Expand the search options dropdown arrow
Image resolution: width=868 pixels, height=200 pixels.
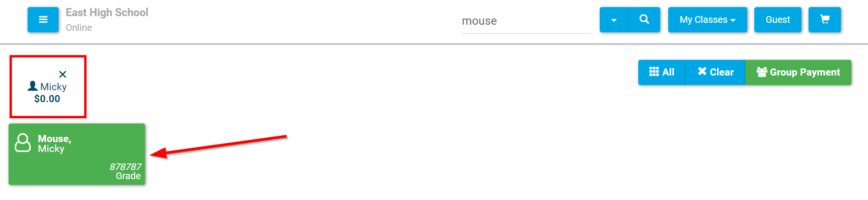[x=614, y=19]
